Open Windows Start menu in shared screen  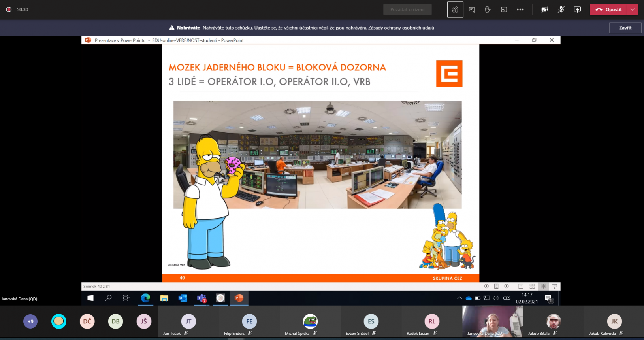pos(90,298)
